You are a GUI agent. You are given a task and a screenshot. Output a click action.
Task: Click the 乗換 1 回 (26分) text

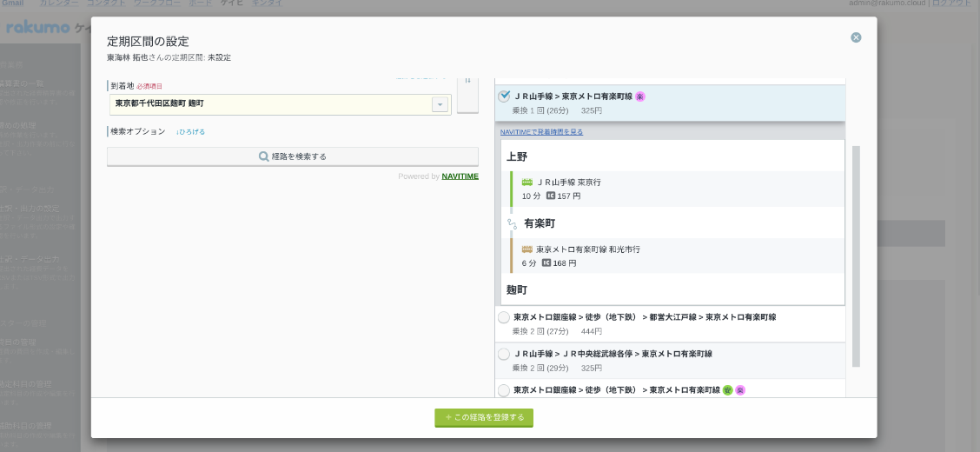click(x=540, y=110)
